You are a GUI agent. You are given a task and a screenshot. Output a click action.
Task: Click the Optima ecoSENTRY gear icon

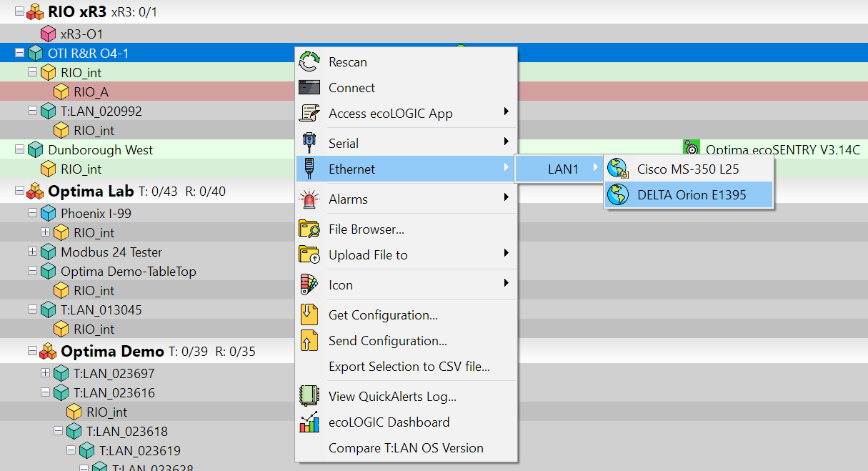[691, 149]
